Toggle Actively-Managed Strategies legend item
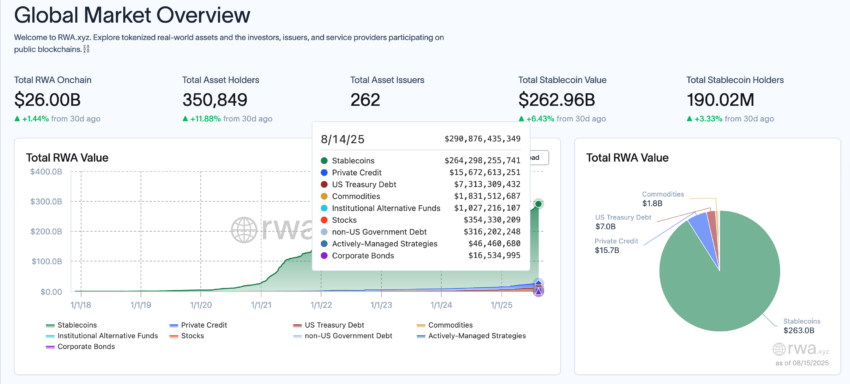This screenshot has height=384, width=850. click(x=471, y=336)
